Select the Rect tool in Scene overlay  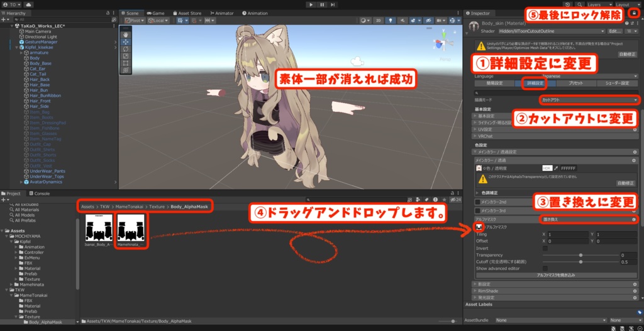(126, 63)
